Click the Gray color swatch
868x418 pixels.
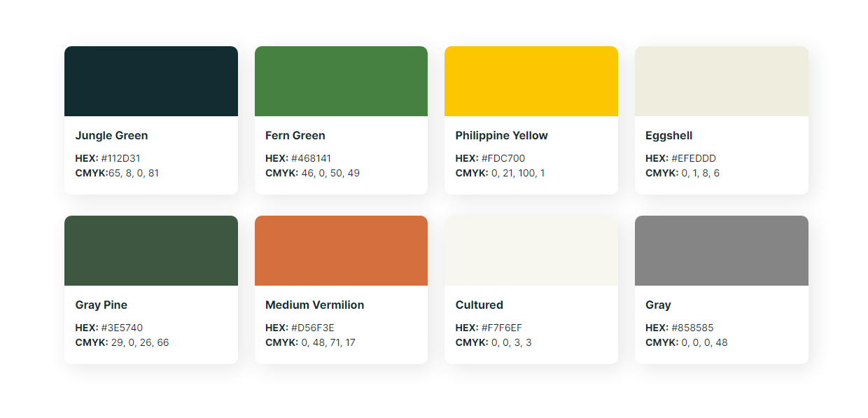(722, 251)
